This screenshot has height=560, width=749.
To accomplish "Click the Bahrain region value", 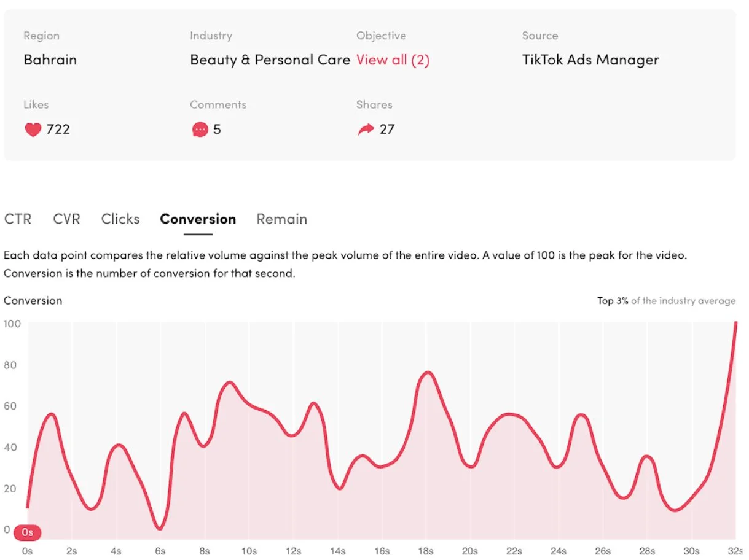I will tap(50, 60).
